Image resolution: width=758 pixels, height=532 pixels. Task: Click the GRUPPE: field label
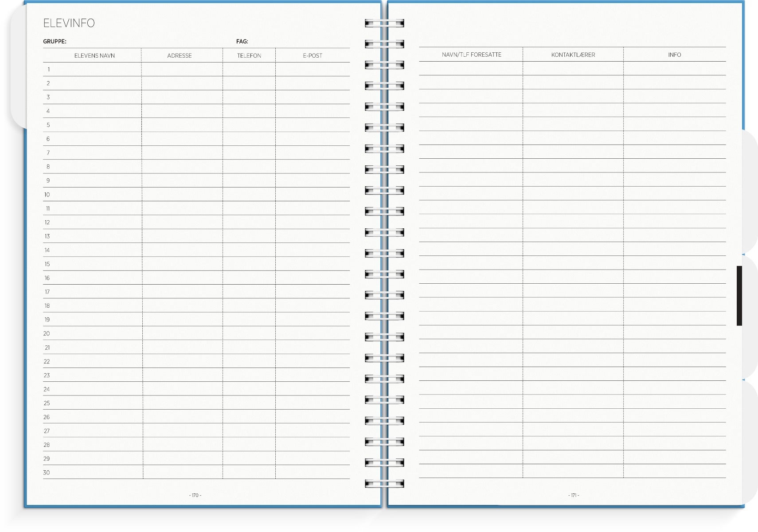coord(55,41)
